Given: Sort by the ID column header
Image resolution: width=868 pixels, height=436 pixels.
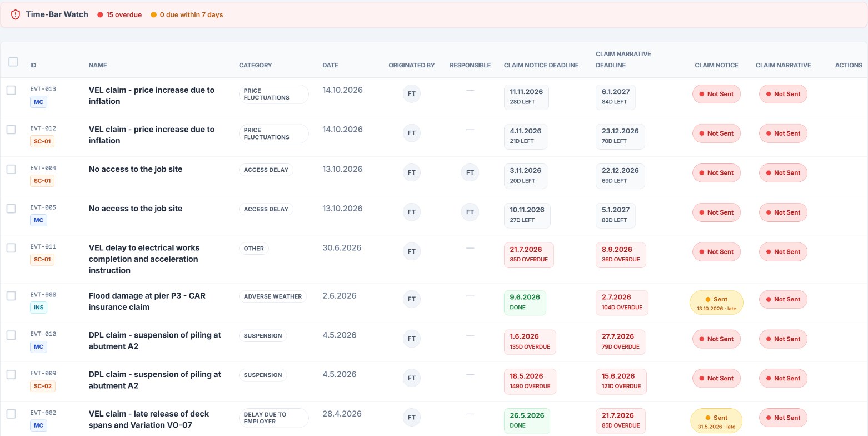Looking at the screenshot, I should pyautogui.click(x=33, y=65).
